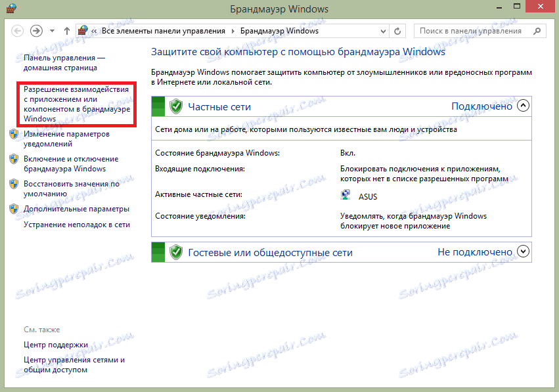Click the 'Частные сети' header title
559x392 pixels.
(219, 107)
